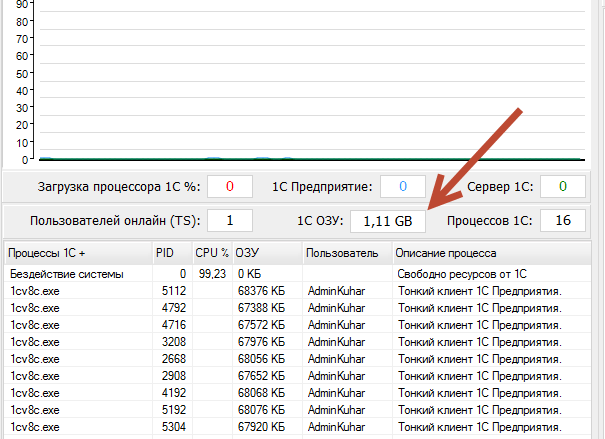Select the process row with PID 2908
The width and height of the screenshot is (605, 439).
[x=36, y=375]
